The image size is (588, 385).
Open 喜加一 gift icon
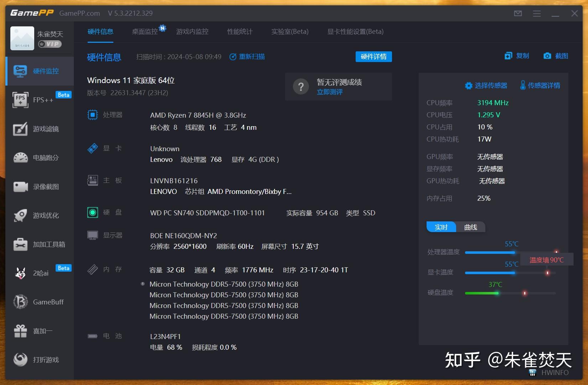[x=20, y=331]
